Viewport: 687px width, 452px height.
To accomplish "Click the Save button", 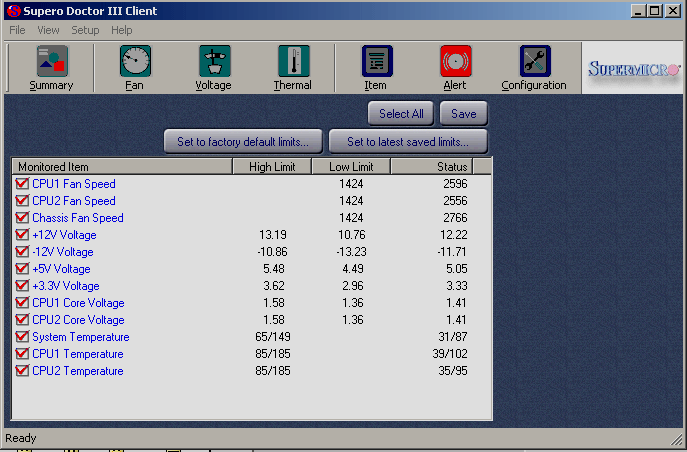I will coord(463,114).
